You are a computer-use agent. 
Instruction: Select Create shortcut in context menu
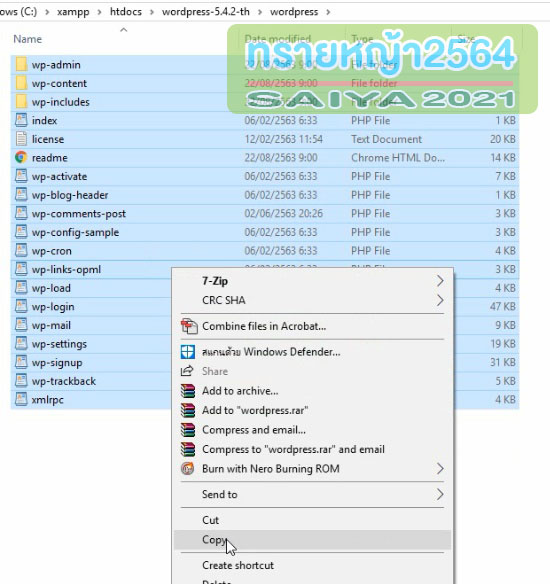tap(312, 565)
